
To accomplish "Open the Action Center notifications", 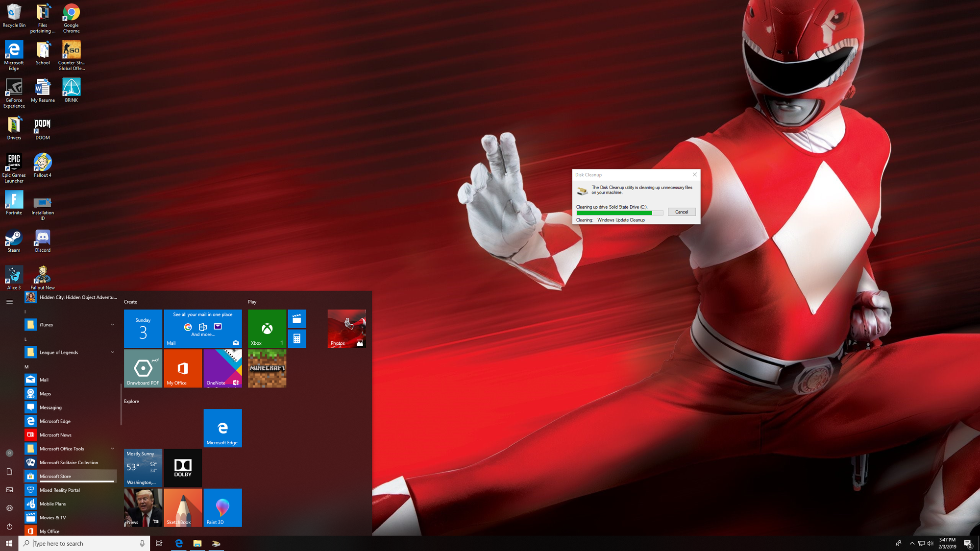I will pos(968,543).
